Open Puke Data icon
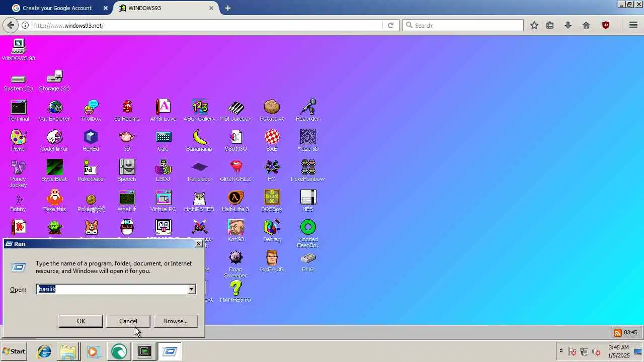 point(91,171)
